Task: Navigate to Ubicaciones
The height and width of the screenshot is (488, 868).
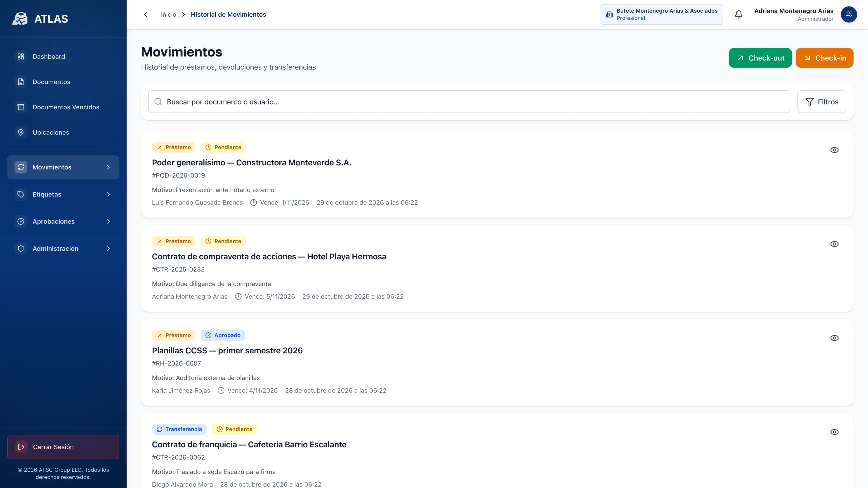Action: click(63, 132)
